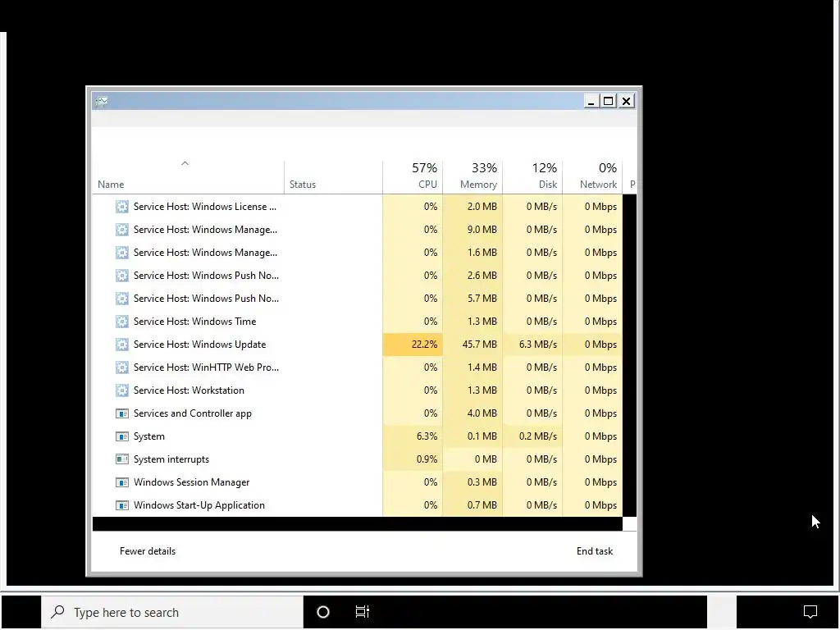Click the 22.2% CPU value
Image resolution: width=840 pixels, height=630 pixels.
pos(424,345)
